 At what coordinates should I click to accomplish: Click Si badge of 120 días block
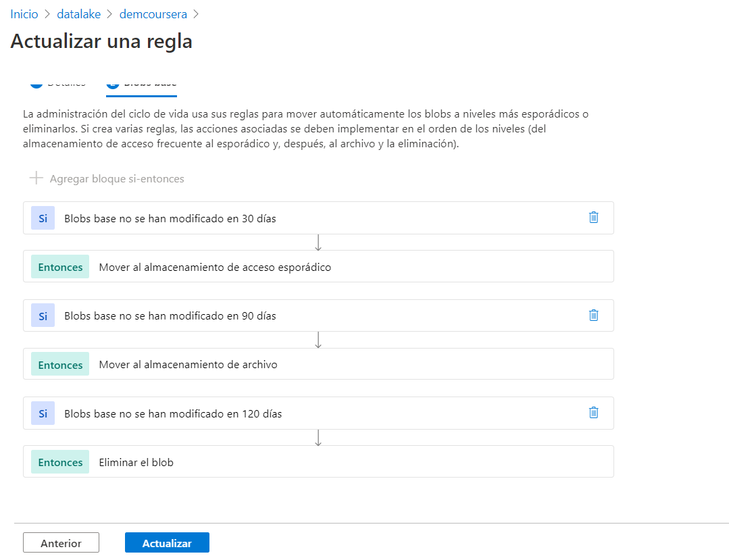pos(43,413)
